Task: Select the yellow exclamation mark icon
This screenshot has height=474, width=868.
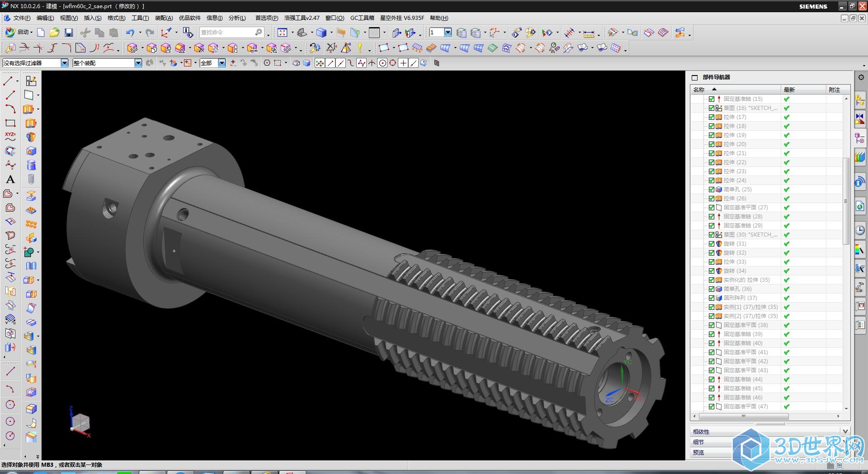Action: click(360, 48)
